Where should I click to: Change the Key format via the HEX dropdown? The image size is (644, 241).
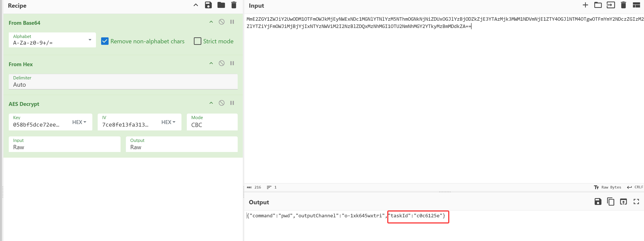(x=79, y=122)
